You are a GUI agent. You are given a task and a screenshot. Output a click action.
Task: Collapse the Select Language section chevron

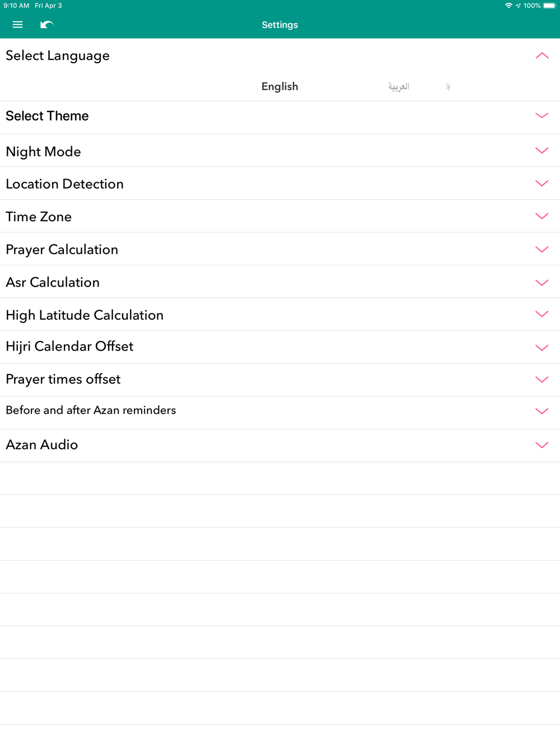(542, 55)
